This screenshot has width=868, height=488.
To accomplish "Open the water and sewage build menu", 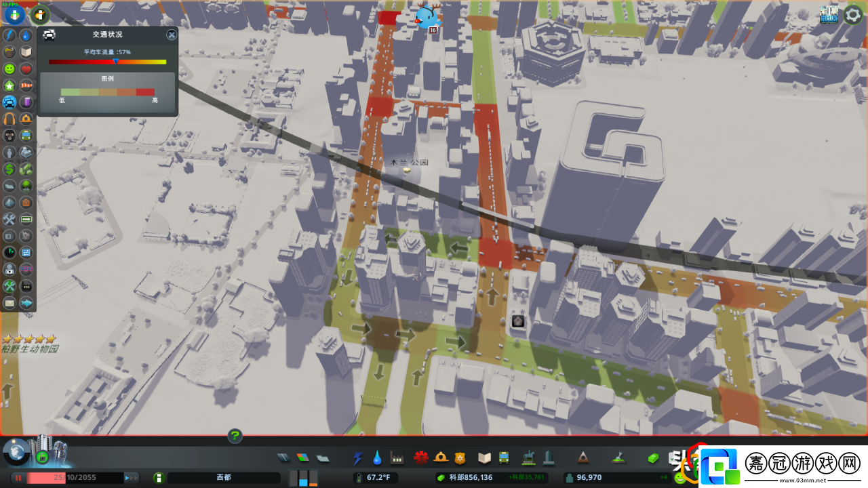I will 377,459.
